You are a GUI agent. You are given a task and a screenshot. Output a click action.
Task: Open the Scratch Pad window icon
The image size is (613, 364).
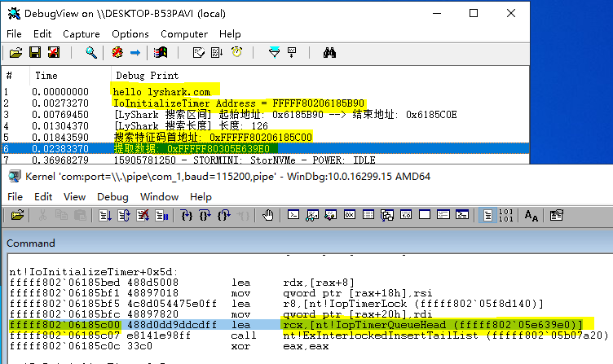click(425, 215)
